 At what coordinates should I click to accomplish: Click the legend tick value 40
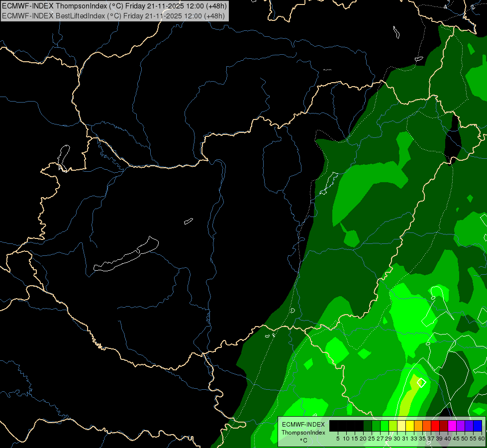click(448, 439)
